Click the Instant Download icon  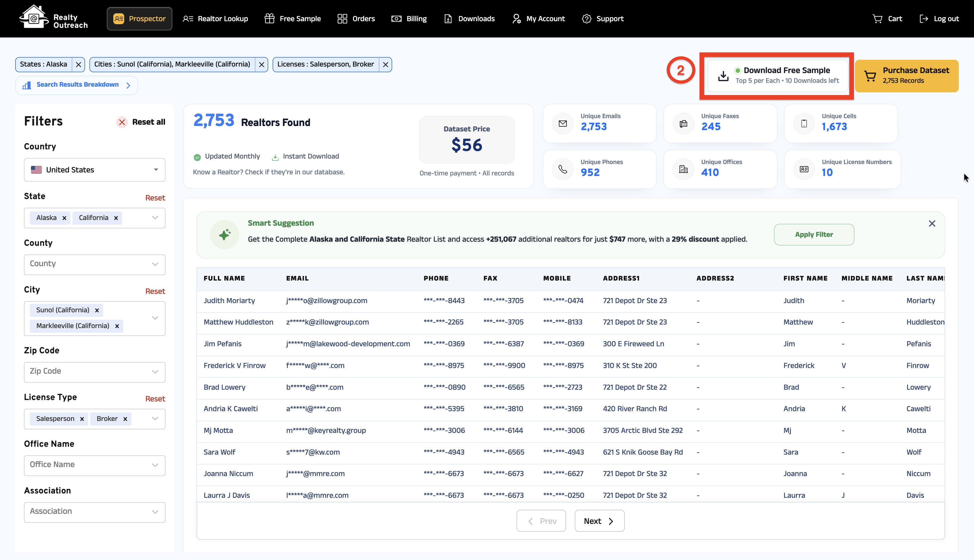pos(275,157)
